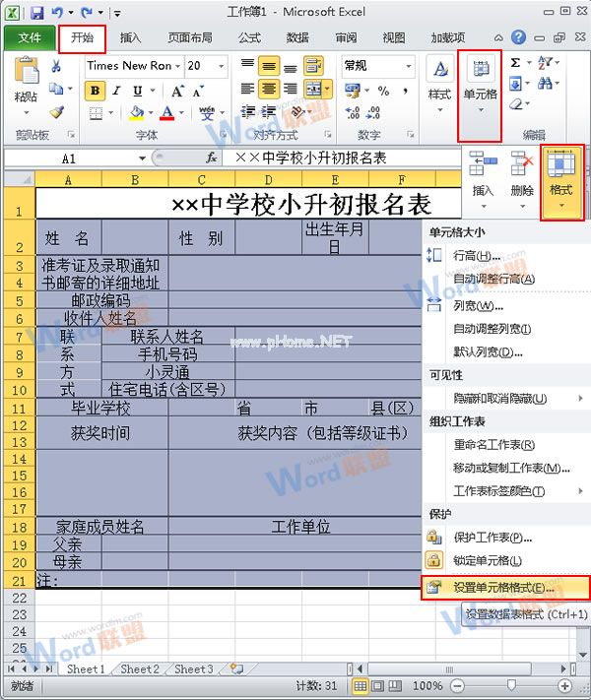
Task: Align text right
Action: 291,89
